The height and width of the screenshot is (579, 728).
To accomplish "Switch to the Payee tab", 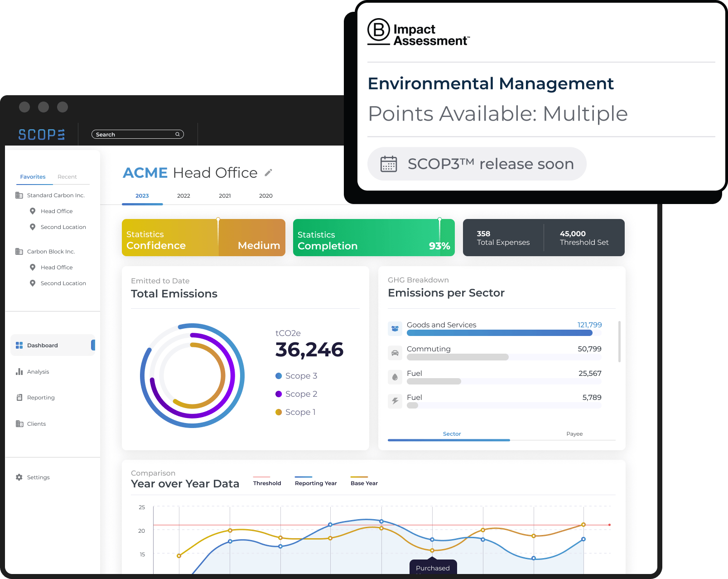I will tap(574, 434).
